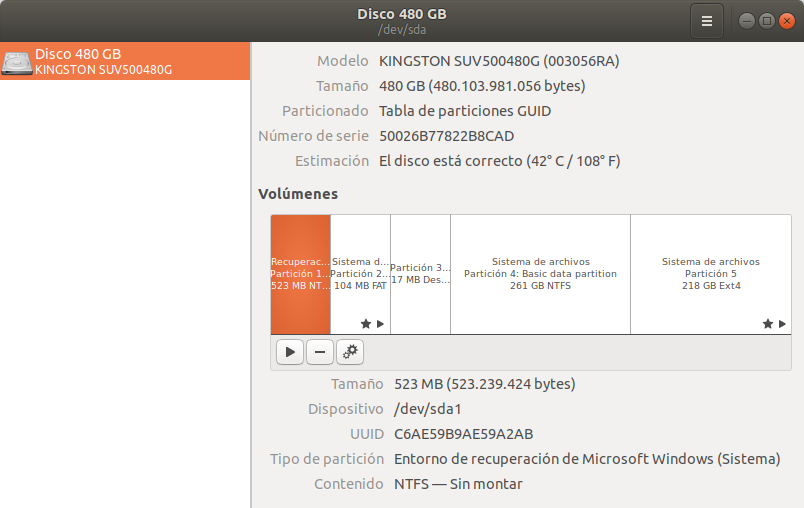Mount the selected partition with the play button
Screen dimensions: 804x508
(289, 351)
